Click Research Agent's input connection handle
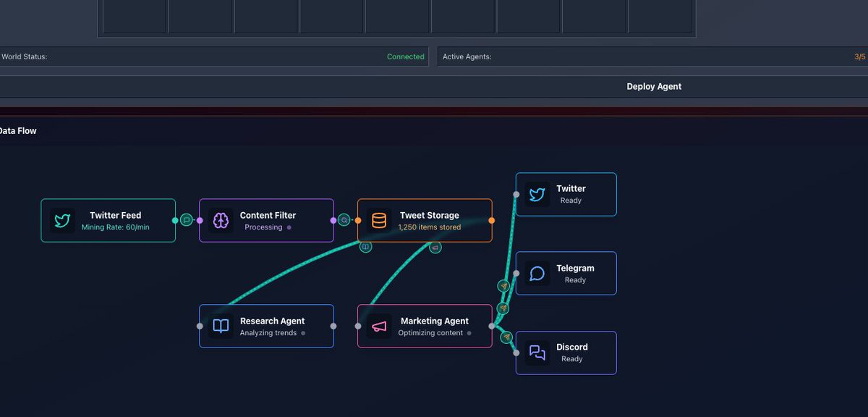Viewport: 868px width, 417px height. pos(200,326)
